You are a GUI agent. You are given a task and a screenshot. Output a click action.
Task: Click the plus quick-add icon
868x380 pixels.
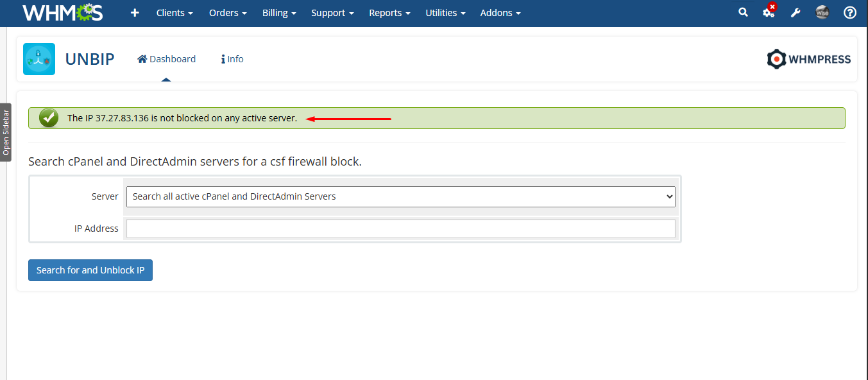pyautogui.click(x=135, y=13)
